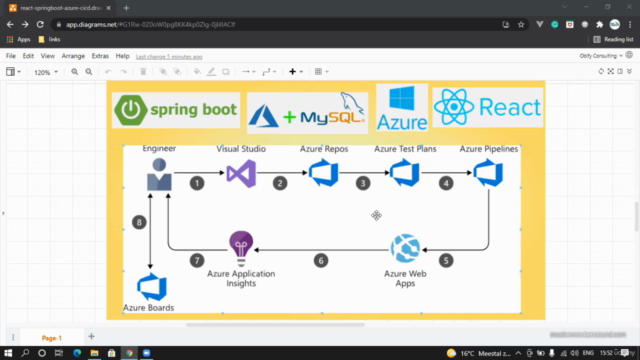Viewport: 640px width, 360px height.
Task: Undo the last change
Action: coord(108,72)
